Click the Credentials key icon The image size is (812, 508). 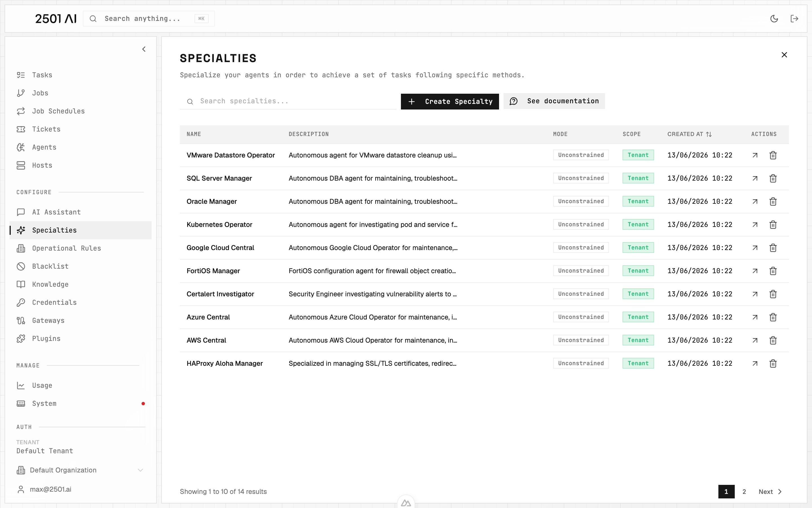21,302
